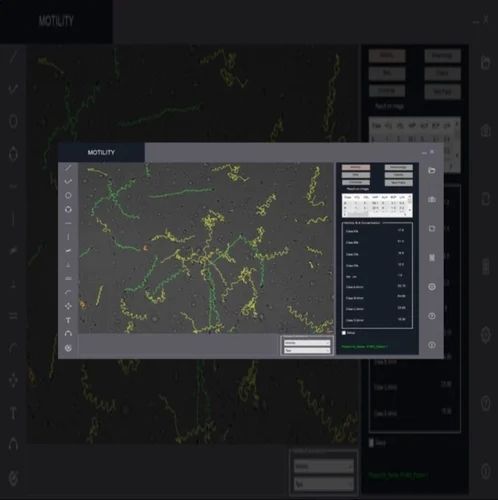The image size is (498, 500).
Task: Click the camera capture icon in front window
Action: pyautogui.click(x=432, y=199)
